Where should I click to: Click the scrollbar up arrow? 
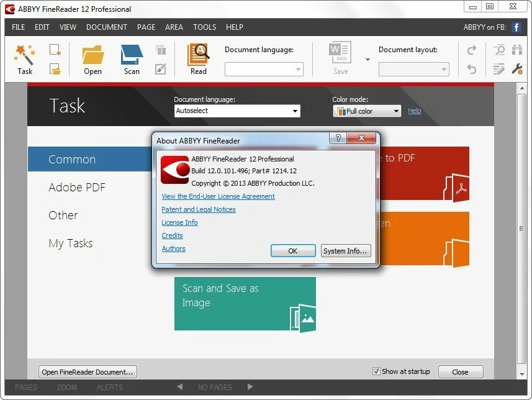[522, 88]
